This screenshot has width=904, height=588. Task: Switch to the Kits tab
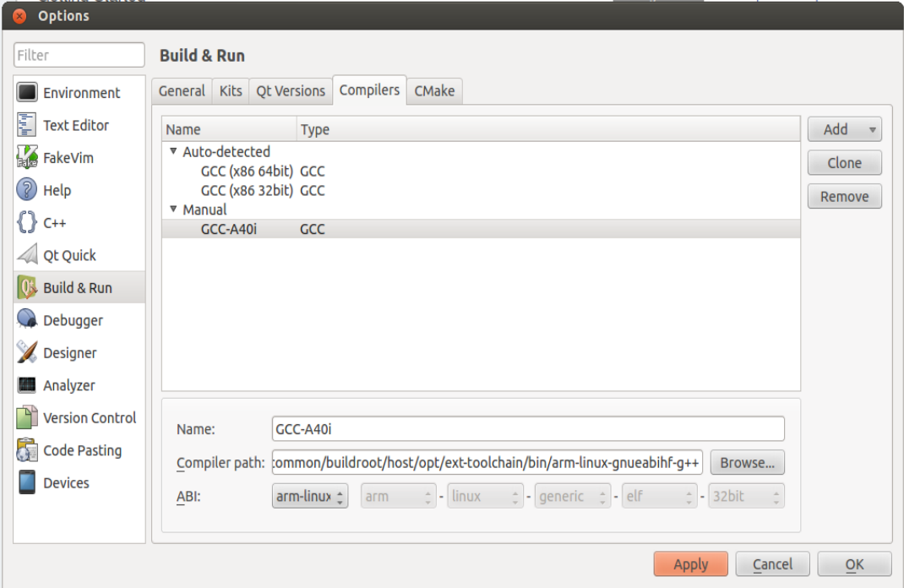(x=231, y=91)
